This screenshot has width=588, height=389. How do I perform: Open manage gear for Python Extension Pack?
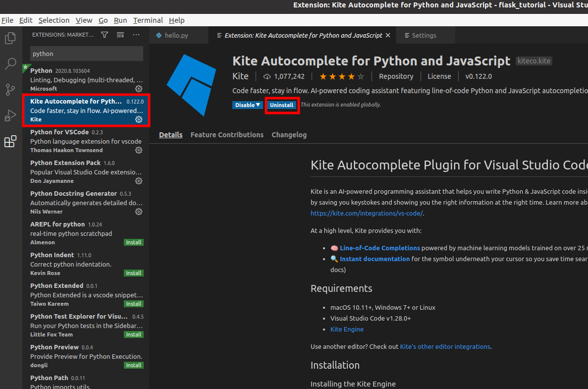[x=139, y=181]
